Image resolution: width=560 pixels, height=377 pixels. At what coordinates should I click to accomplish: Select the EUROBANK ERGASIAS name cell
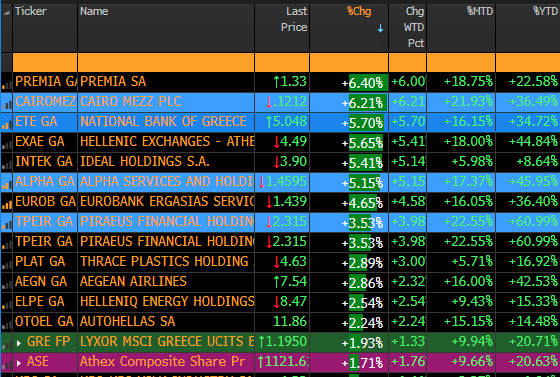(x=166, y=202)
